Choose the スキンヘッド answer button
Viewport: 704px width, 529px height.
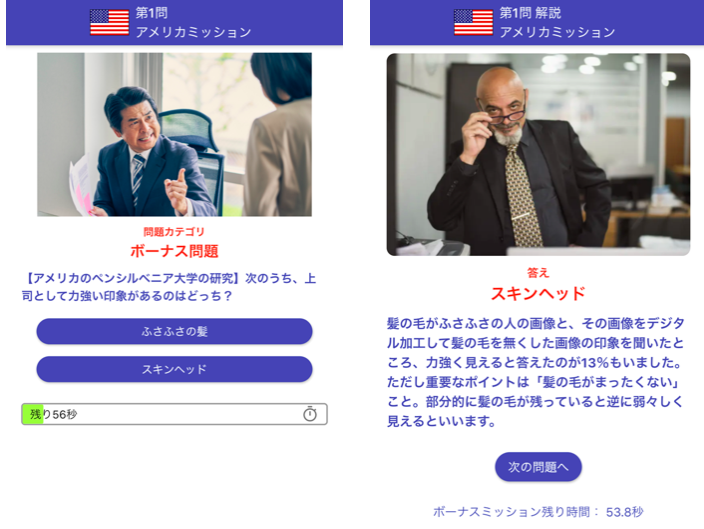point(174,369)
